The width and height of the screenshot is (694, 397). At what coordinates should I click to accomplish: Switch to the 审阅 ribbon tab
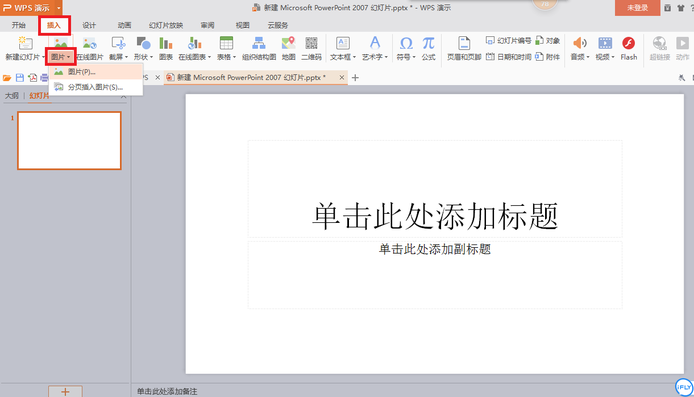(x=207, y=25)
